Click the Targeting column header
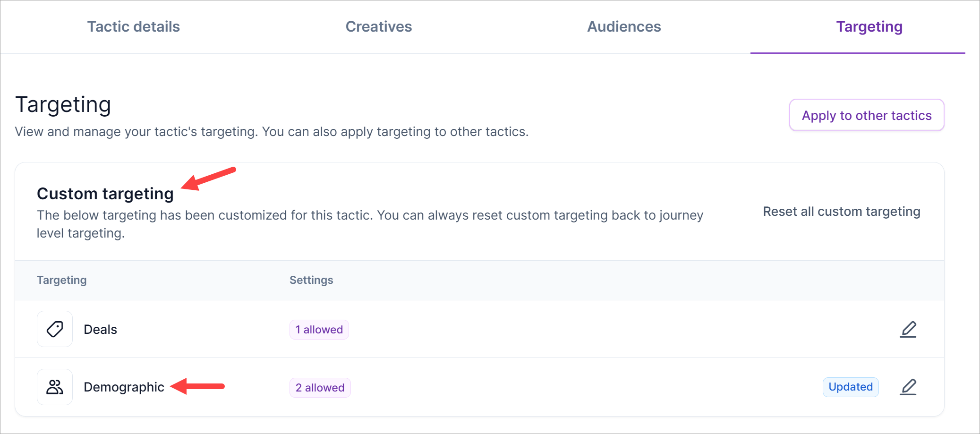Screen dimensions: 980x434 point(62,280)
